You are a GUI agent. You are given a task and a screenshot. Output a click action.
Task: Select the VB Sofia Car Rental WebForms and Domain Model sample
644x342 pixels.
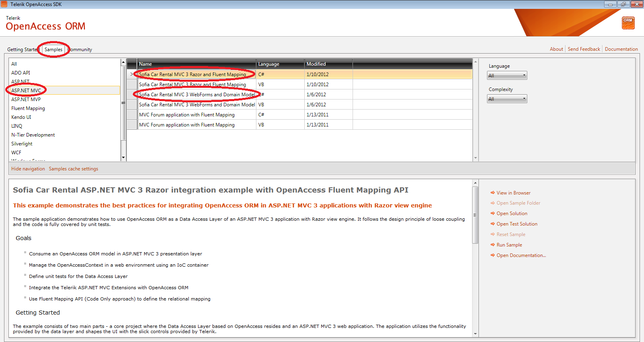[299, 105]
